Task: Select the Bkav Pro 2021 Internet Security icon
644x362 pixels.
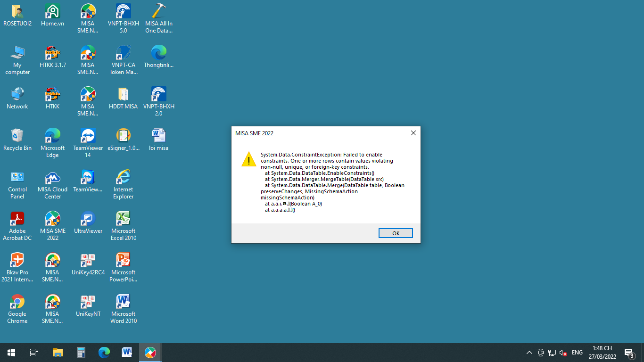Action: (17, 268)
